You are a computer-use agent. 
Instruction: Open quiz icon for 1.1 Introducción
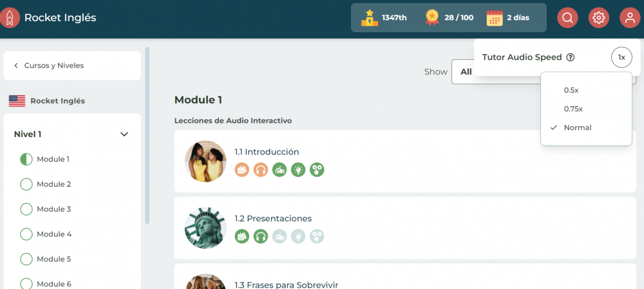click(x=317, y=169)
